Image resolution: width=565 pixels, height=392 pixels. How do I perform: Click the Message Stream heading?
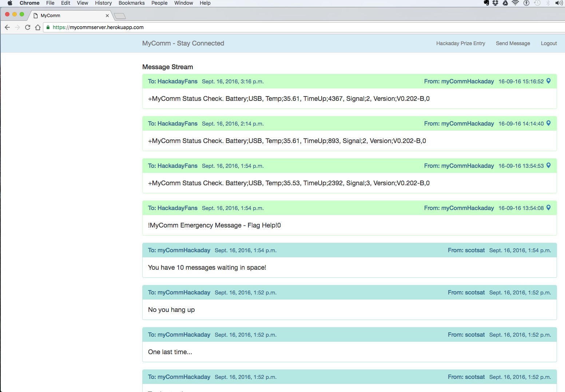click(x=168, y=67)
